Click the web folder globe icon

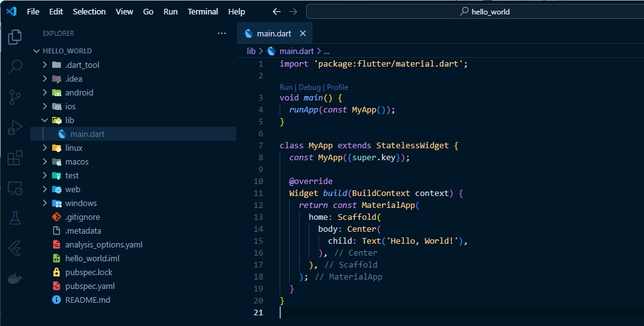57,189
